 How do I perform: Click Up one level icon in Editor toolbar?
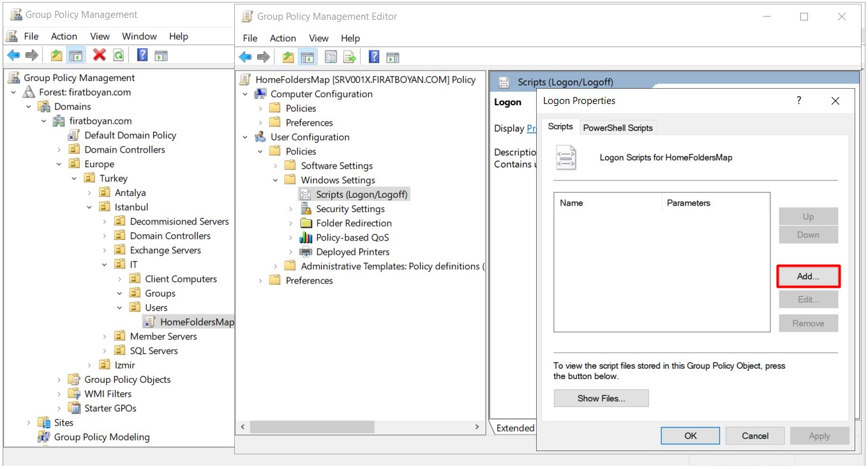(288, 57)
